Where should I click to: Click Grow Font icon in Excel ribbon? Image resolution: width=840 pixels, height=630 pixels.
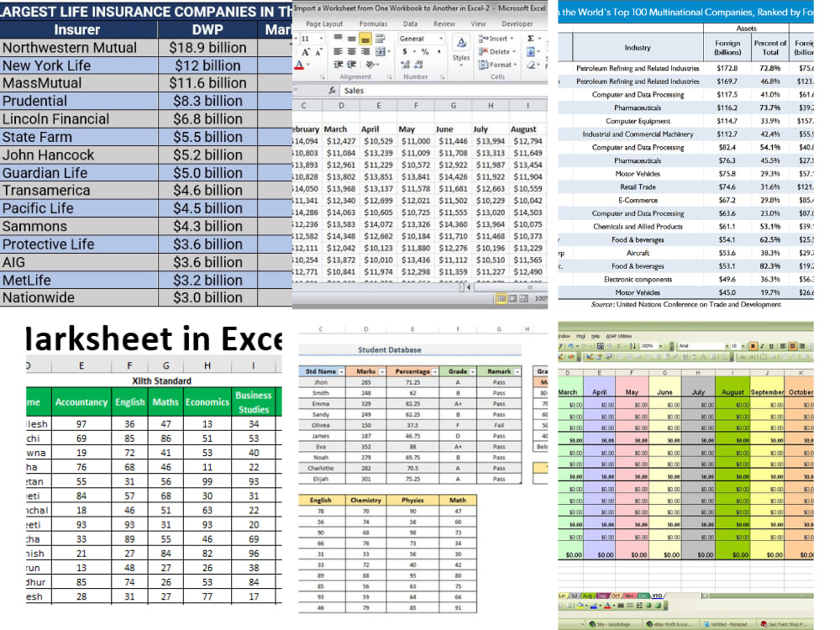306,52
